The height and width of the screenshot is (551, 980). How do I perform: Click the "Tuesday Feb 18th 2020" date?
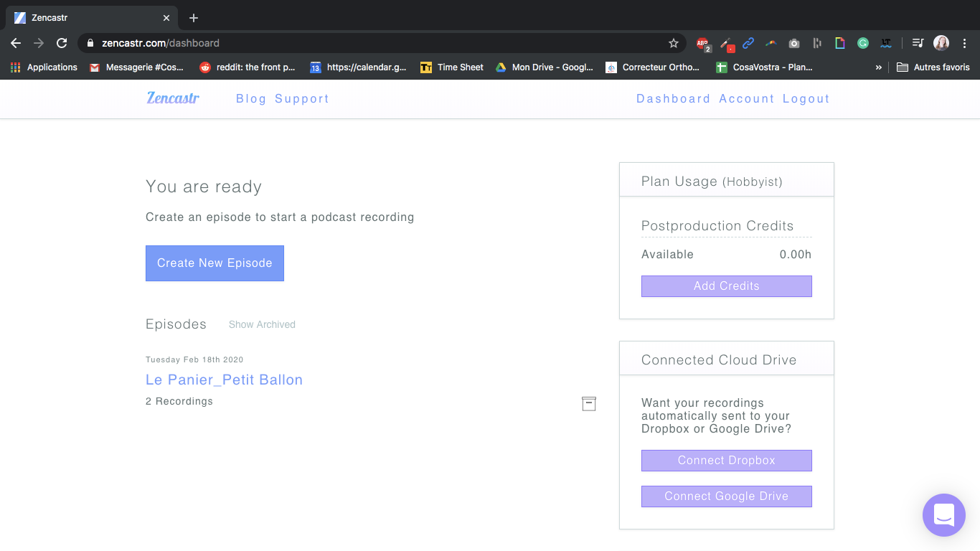coord(194,359)
